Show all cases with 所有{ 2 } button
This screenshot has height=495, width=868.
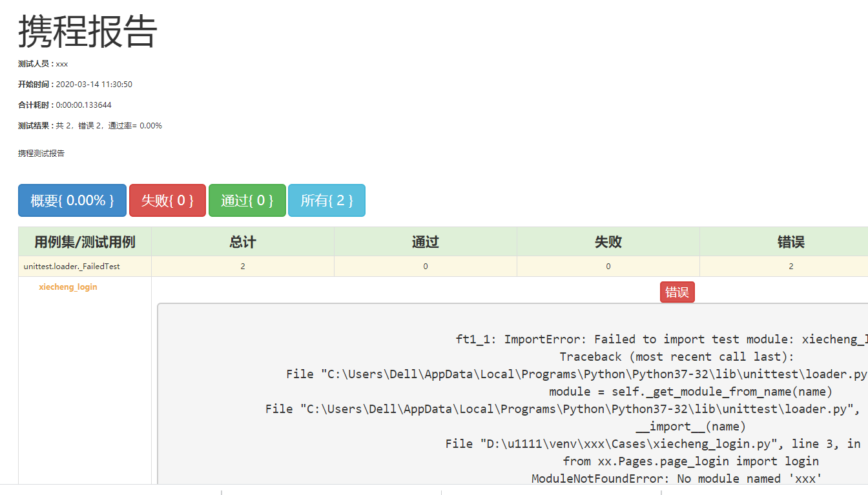point(327,201)
